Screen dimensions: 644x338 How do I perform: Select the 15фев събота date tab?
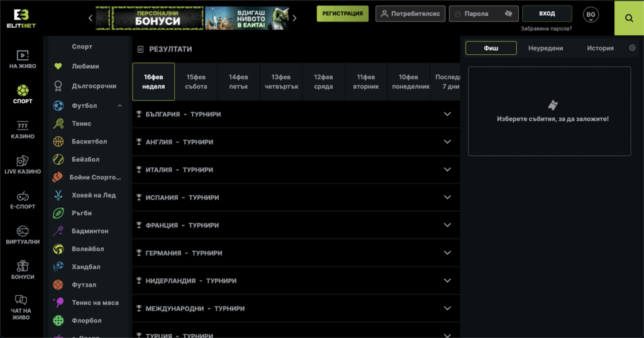[196, 82]
